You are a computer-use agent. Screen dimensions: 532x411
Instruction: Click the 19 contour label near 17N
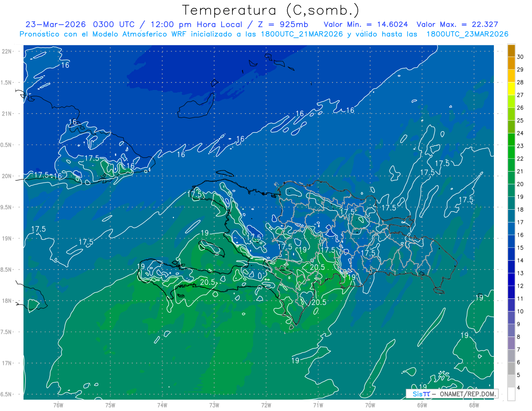(295, 360)
